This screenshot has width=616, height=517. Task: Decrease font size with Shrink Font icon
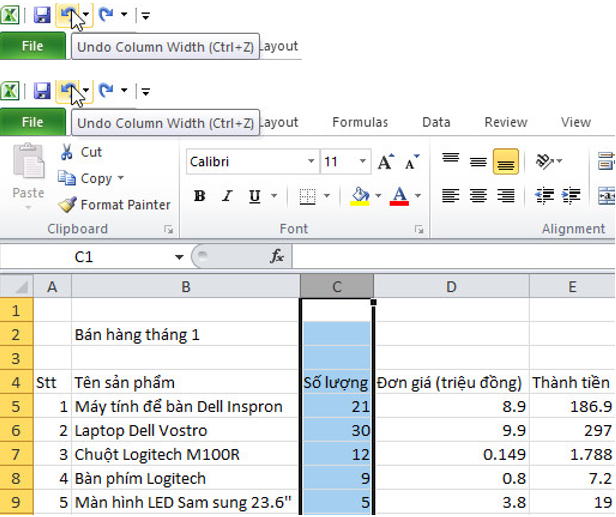tap(412, 161)
